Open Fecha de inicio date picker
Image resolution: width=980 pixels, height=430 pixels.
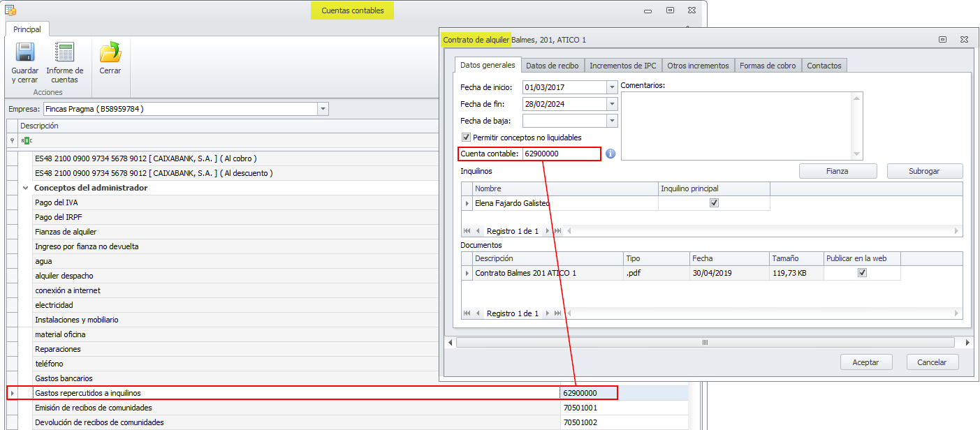[x=612, y=87]
